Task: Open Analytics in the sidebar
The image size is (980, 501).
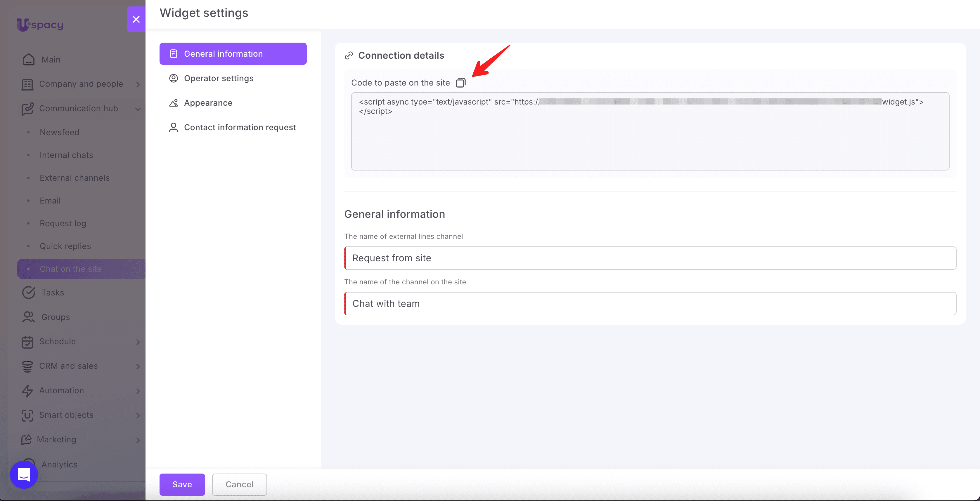Action: [x=59, y=465]
